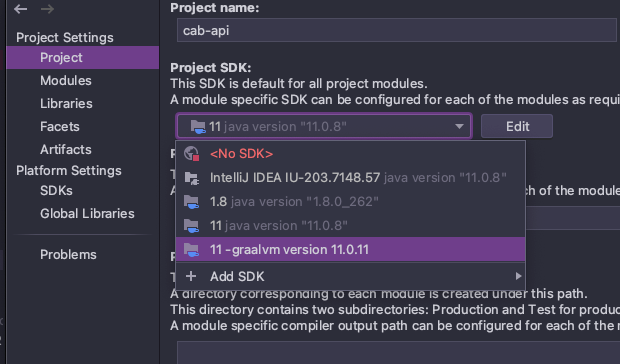Screen dimensions: 620x364
Task: Open the Libraries section
Action: coord(66,104)
